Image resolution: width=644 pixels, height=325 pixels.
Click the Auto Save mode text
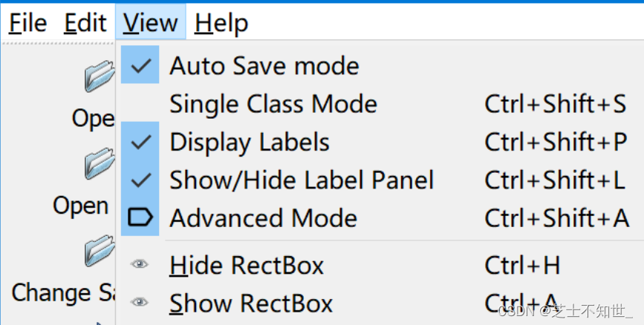tap(264, 65)
